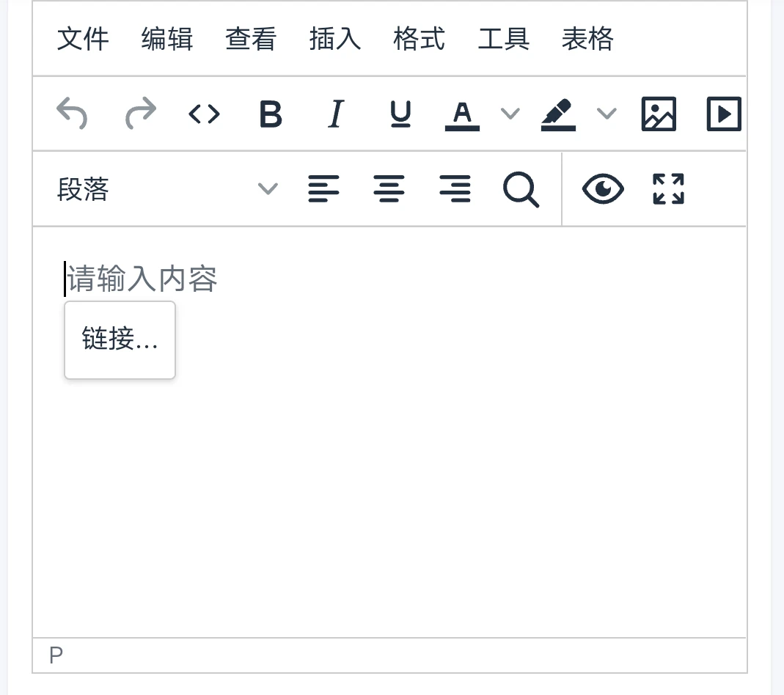Click the undo arrow icon
Screen dimensions: 784x695
pos(72,114)
